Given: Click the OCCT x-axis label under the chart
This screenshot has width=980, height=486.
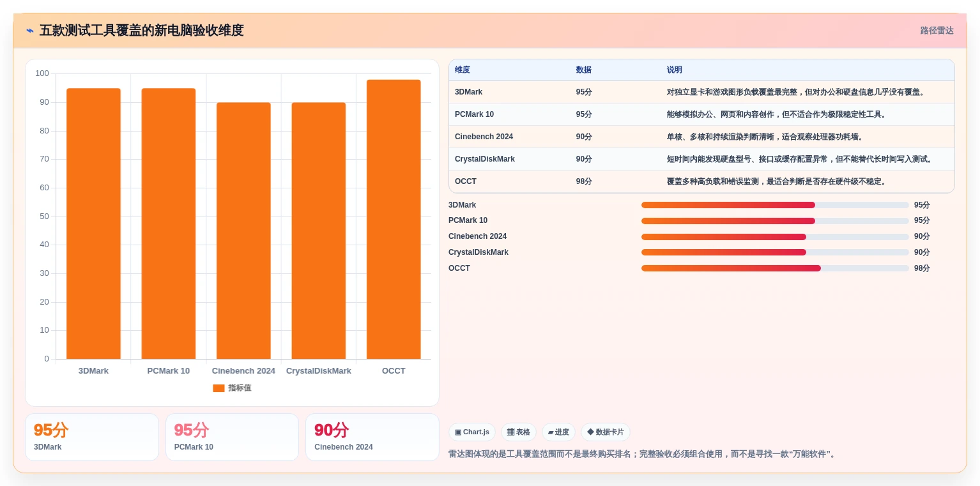Looking at the screenshot, I should click(x=394, y=371).
